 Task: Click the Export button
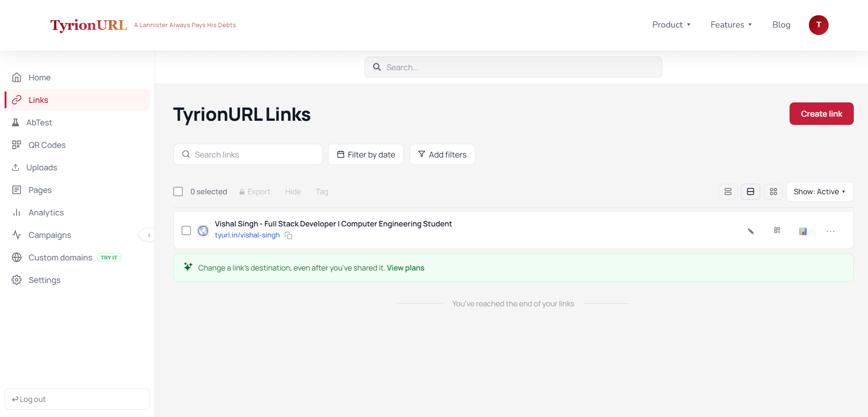point(255,192)
